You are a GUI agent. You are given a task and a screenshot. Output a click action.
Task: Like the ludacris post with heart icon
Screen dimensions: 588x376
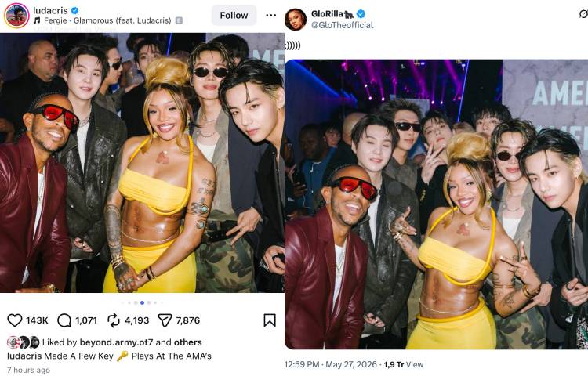tap(15, 320)
